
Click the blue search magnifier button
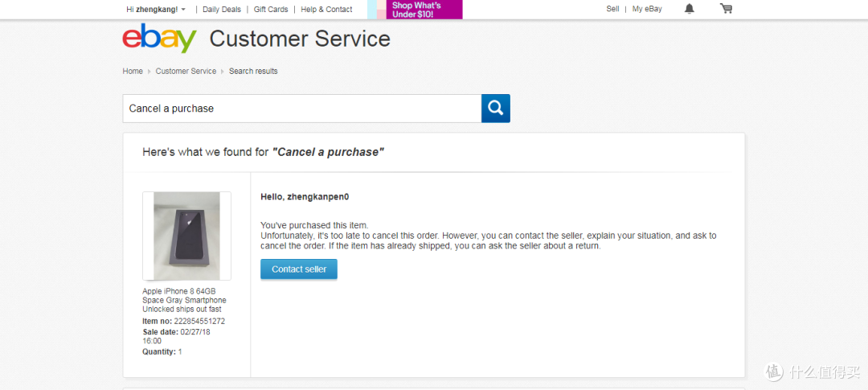[x=495, y=109]
